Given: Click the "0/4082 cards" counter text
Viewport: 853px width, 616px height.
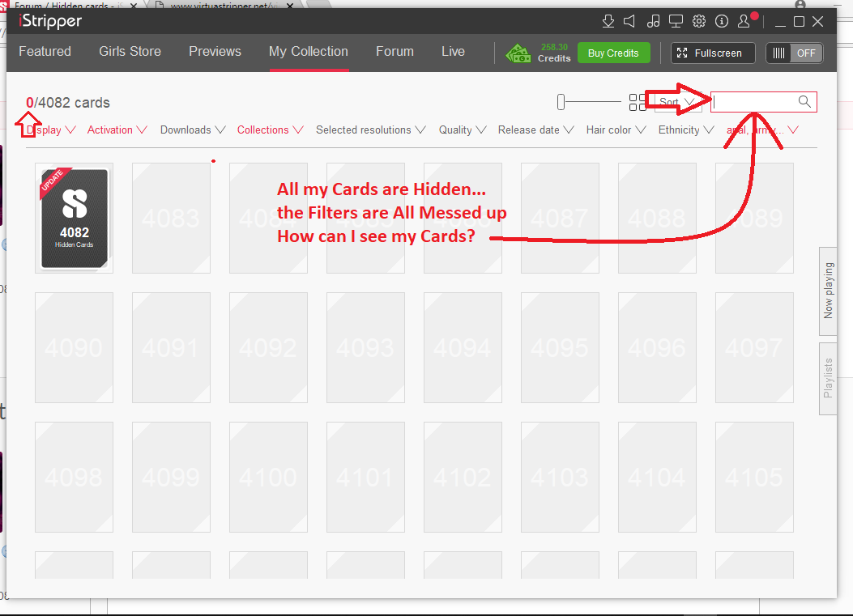Looking at the screenshot, I should click(x=68, y=103).
